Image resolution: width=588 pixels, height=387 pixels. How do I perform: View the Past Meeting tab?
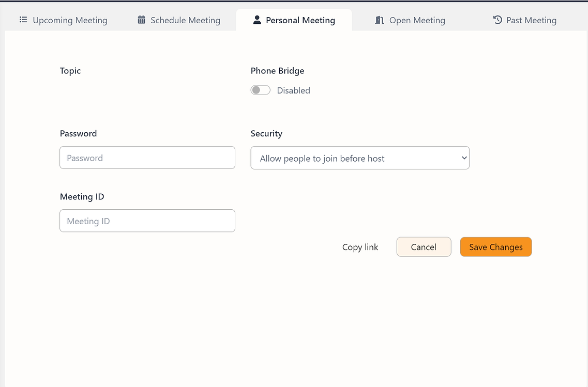525,20
